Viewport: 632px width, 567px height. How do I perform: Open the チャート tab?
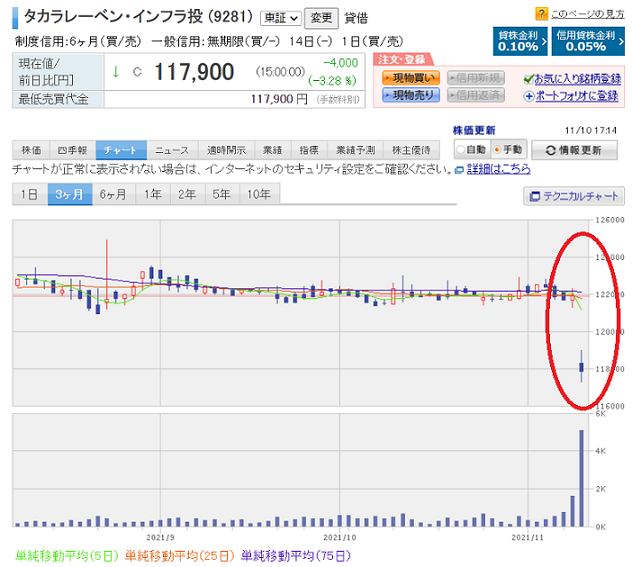(121, 150)
